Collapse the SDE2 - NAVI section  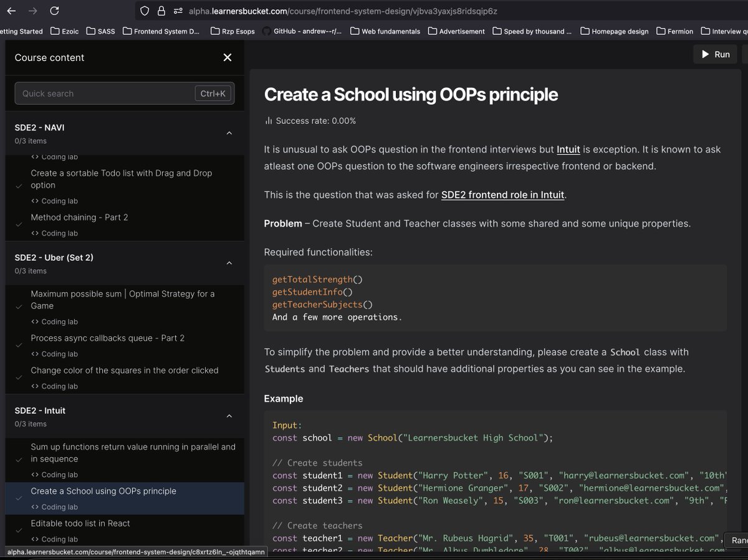pyautogui.click(x=229, y=133)
